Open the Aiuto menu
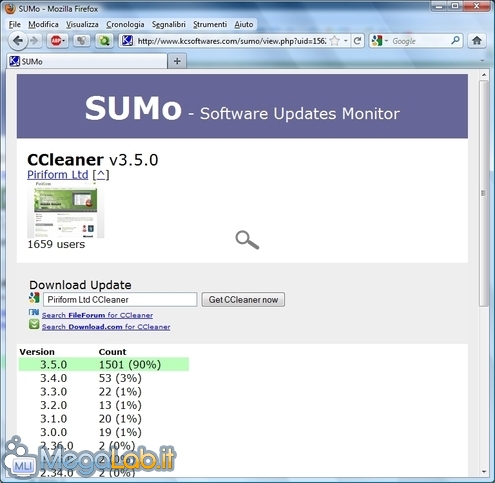Image resolution: width=495 pixels, height=483 pixels. point(244,24)
